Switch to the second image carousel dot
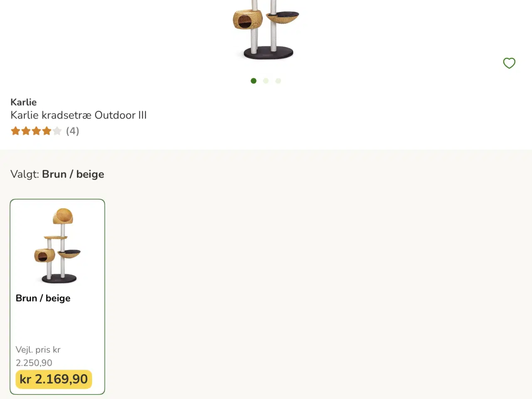 [x=266, y=81]
